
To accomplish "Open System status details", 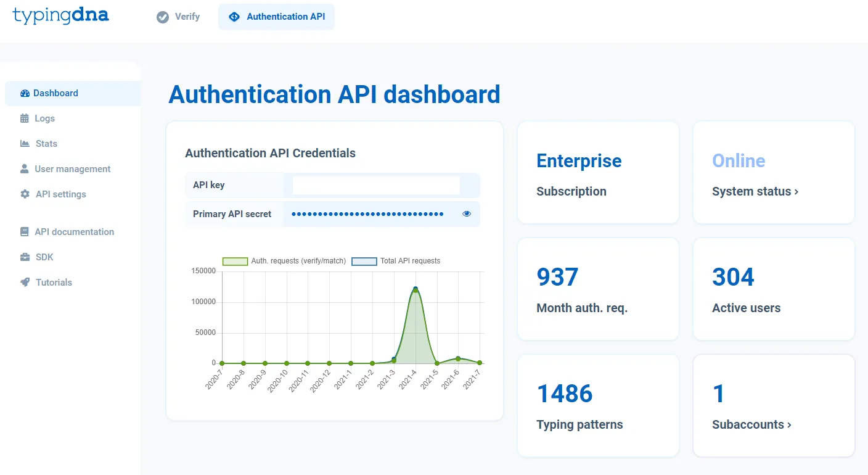I will [755, 192].
